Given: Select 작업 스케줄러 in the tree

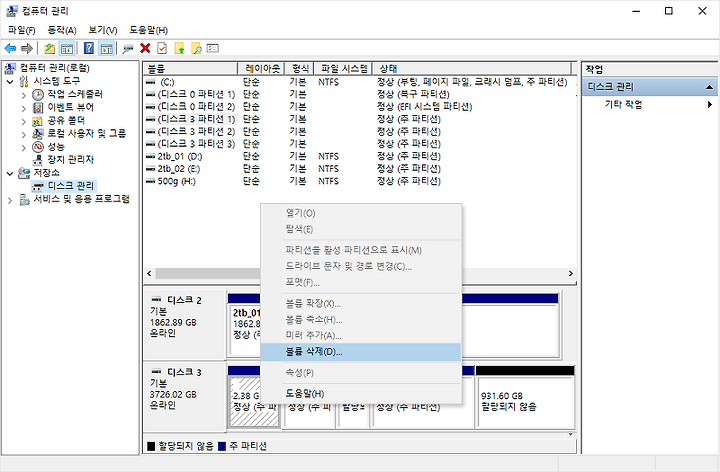Looking at the screenshot, I should tap(75, 94).
